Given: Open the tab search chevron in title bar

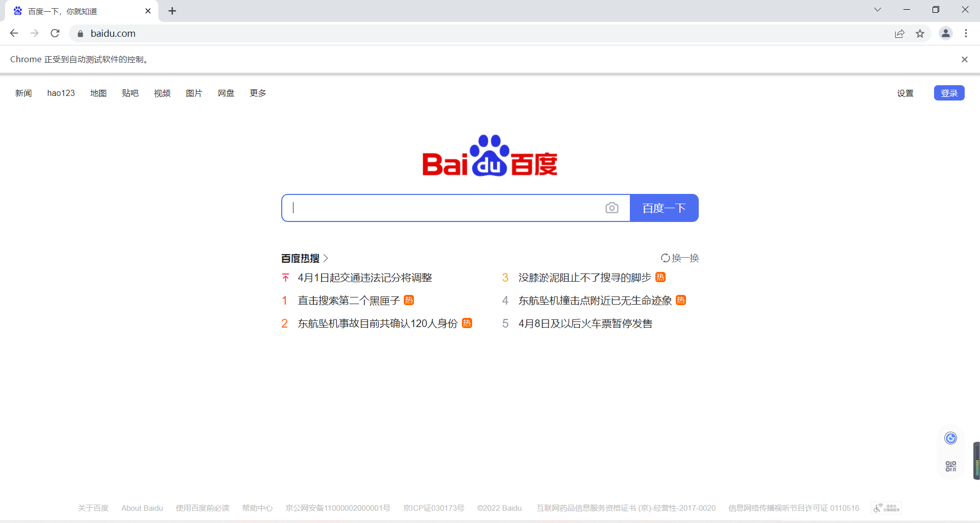Looking at the screenshot, I should point(877,9).
